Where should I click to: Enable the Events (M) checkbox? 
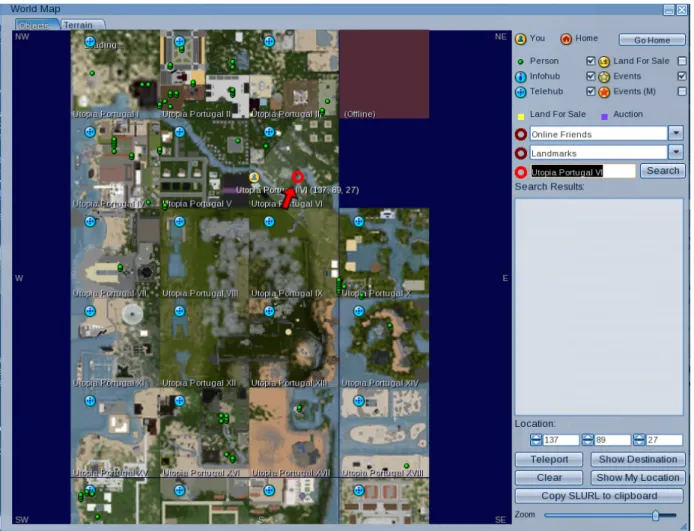[x=682, y=91]
